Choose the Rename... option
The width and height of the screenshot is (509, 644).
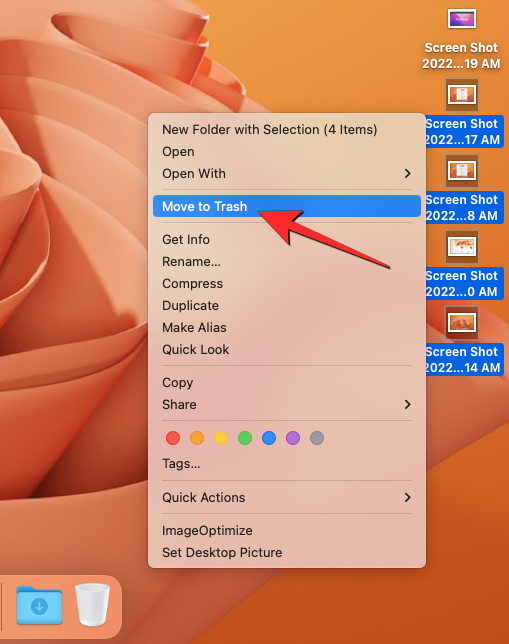tap(287, 262)
